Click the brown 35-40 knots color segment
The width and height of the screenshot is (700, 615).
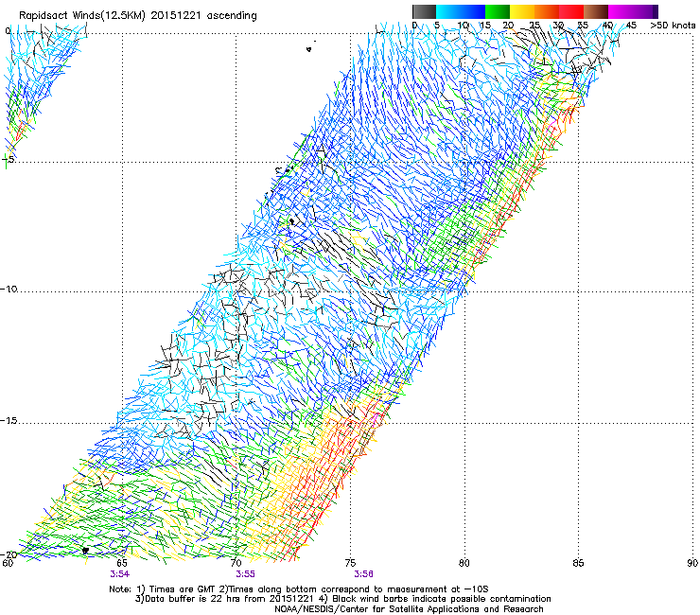[596, 11]
